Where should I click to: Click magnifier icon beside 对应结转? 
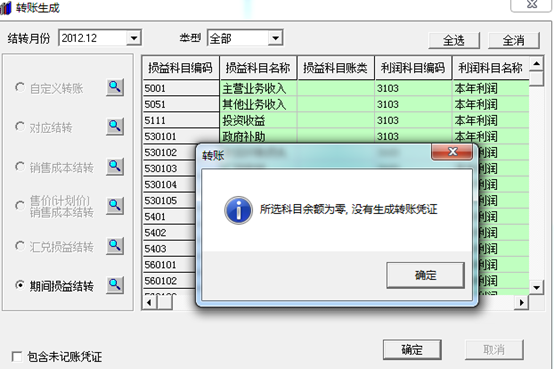coord(115,126)
